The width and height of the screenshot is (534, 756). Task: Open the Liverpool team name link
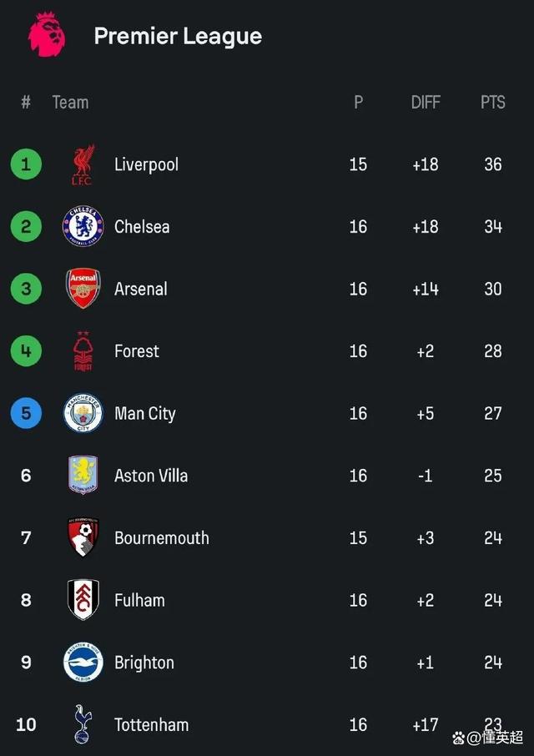147,165
